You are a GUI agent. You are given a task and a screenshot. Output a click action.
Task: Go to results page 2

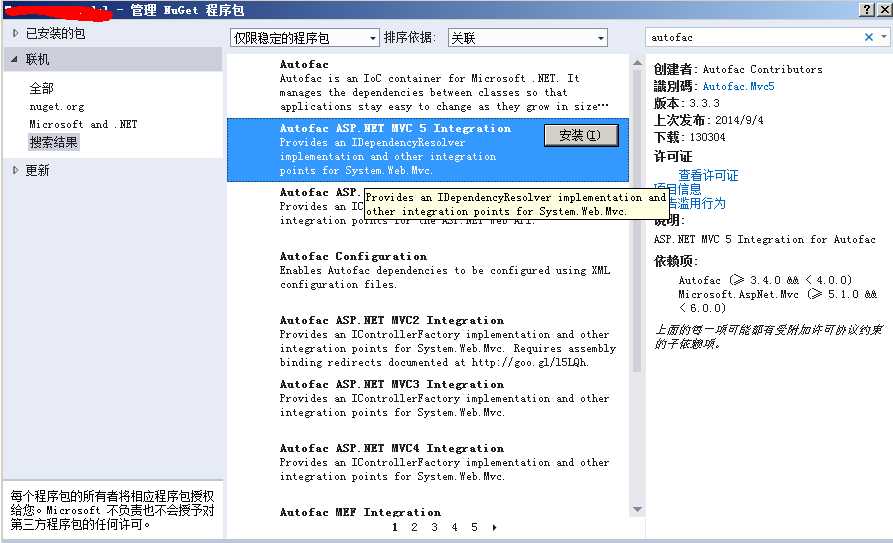[x=414, y=527]
